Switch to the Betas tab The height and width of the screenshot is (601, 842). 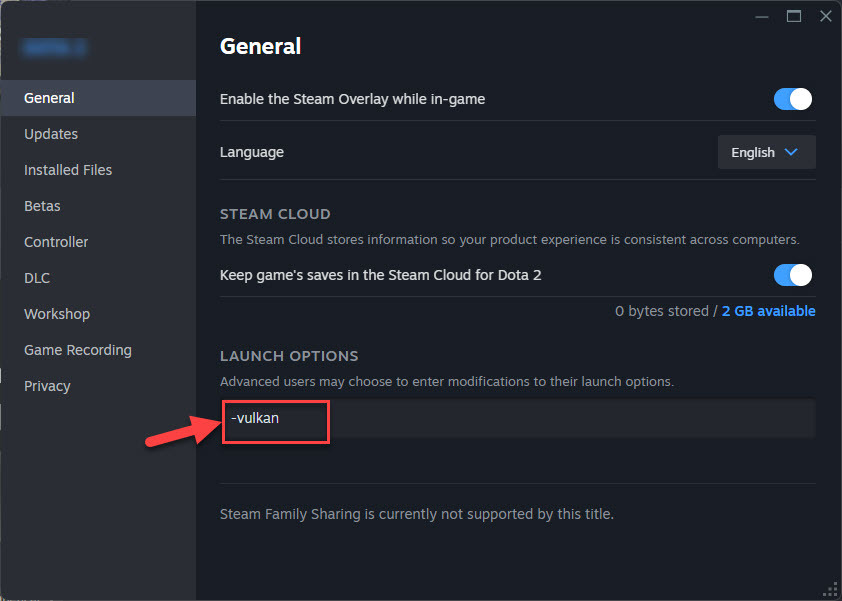click(x=42, y=206)
